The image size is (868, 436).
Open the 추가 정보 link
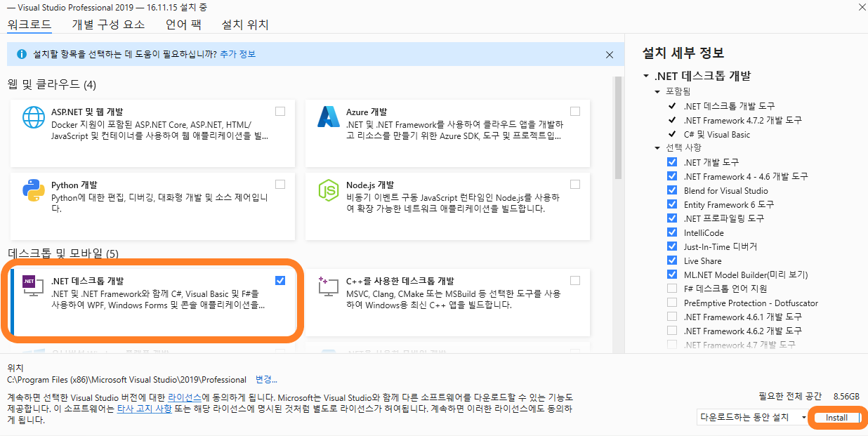coord(237,54)
